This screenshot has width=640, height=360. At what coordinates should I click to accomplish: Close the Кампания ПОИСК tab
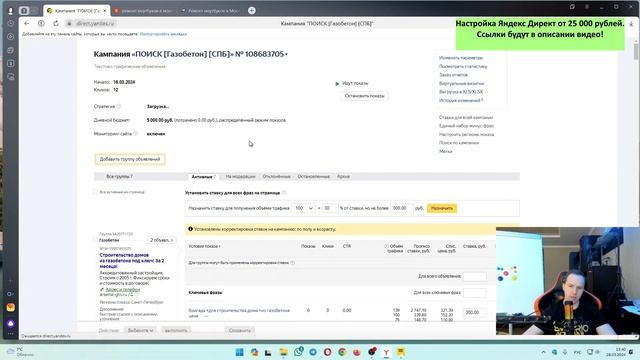pos(104,11)
